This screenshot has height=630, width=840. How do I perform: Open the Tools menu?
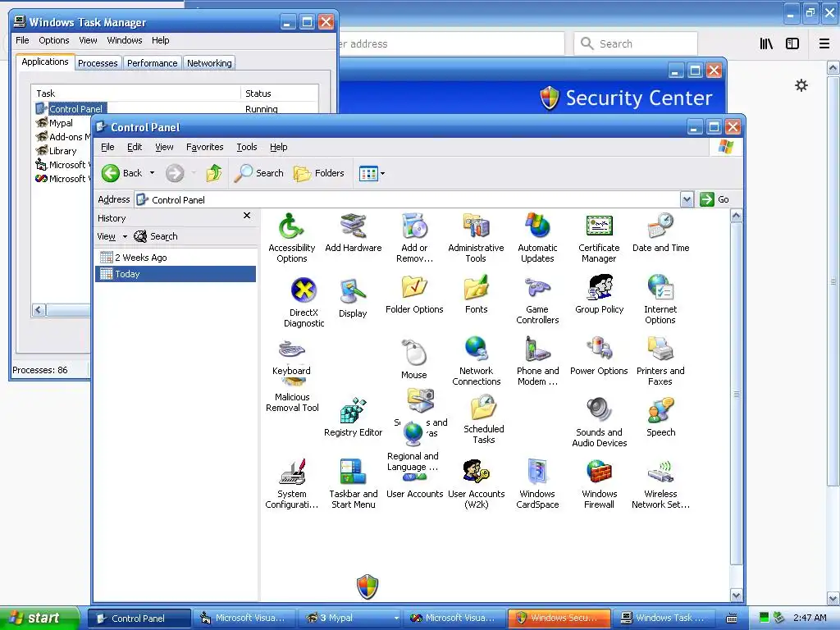coord(247,147)
